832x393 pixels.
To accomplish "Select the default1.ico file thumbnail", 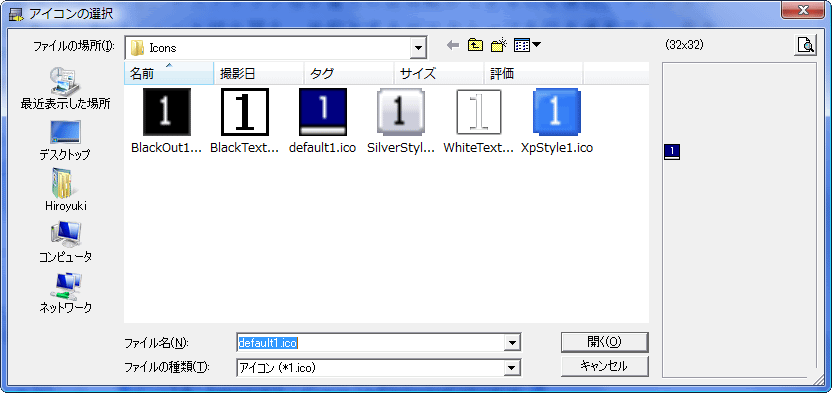I will (323, 111).
